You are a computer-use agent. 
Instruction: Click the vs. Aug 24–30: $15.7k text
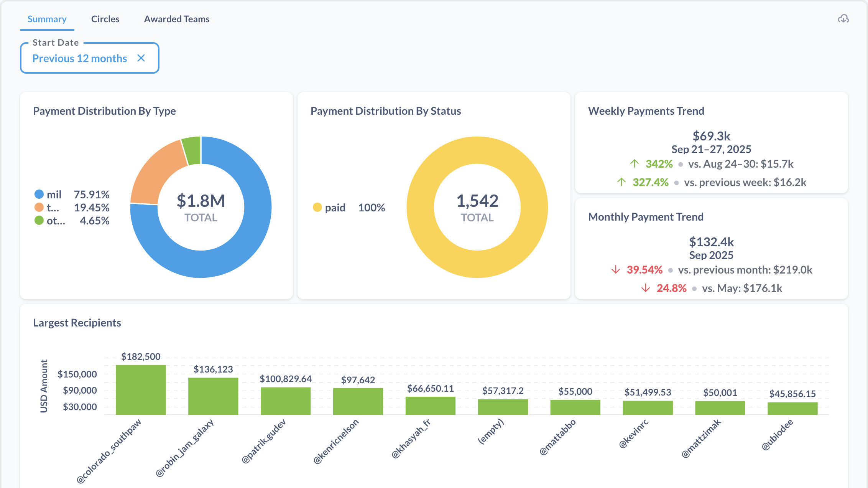pos(741,164)
